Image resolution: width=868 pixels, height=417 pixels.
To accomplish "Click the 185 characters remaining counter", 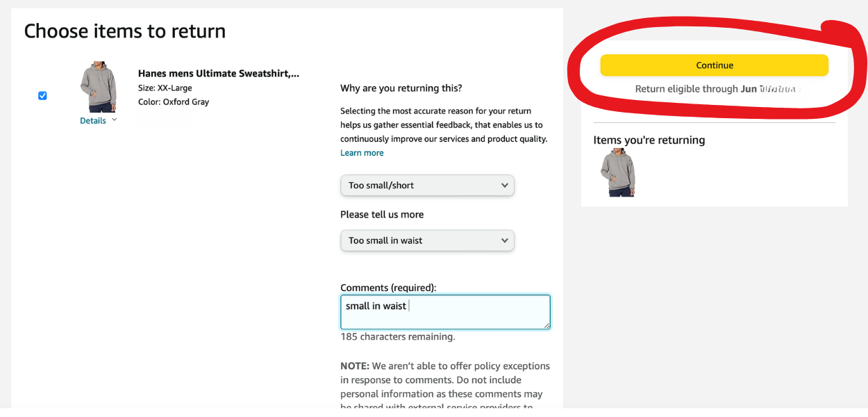I will [x=397, y=337].
